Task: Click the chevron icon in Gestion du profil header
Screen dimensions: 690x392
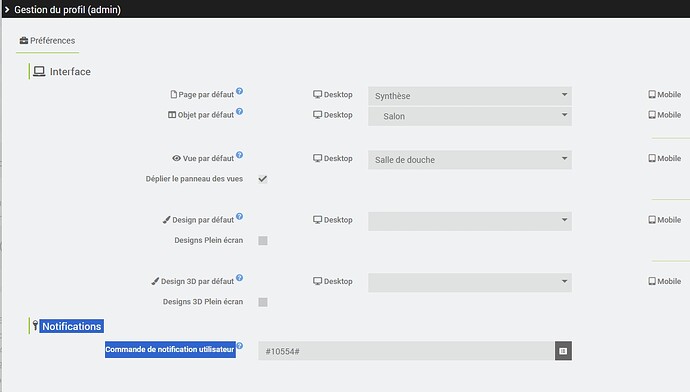Action: tap(7, 9)
